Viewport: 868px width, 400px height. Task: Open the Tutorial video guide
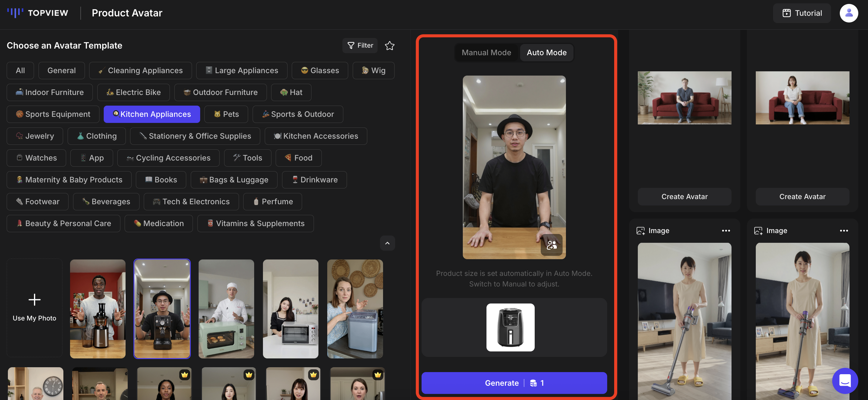(x=802, y=13)
